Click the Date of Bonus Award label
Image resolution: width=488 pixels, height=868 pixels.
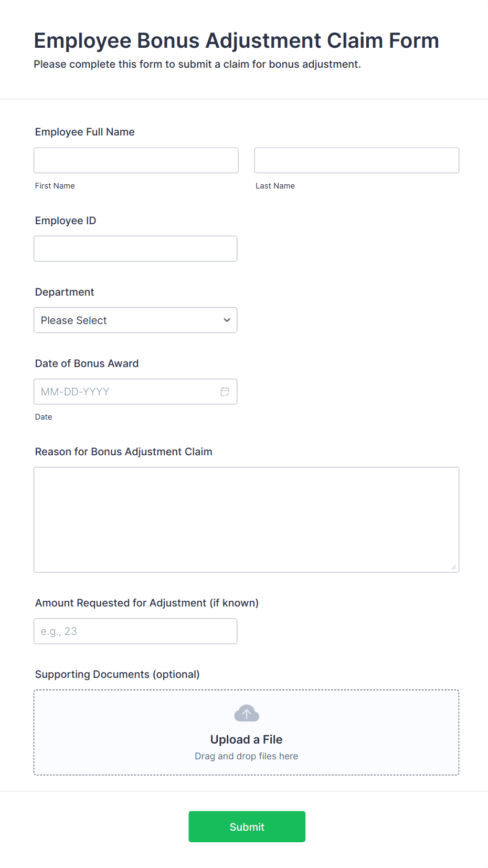(87, 363)
